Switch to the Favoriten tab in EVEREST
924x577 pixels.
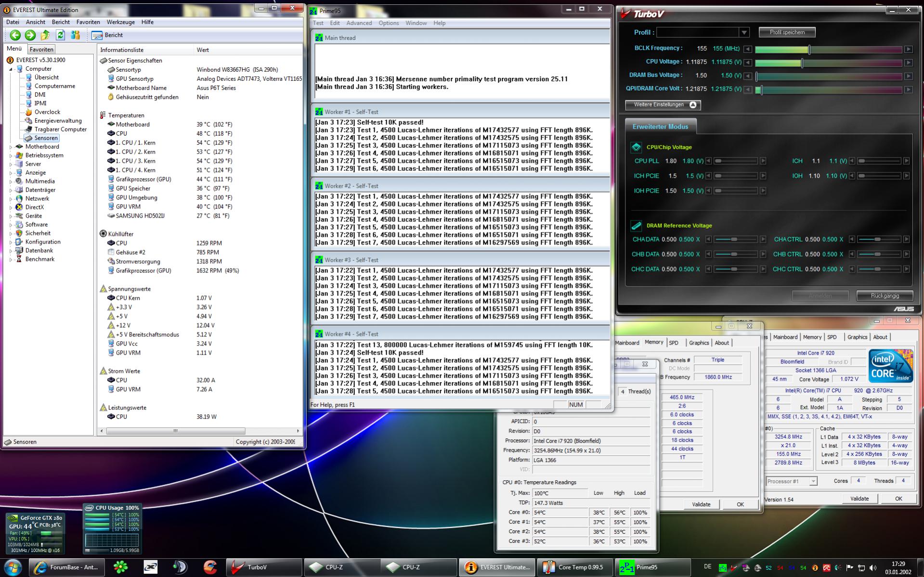point(41,49)
